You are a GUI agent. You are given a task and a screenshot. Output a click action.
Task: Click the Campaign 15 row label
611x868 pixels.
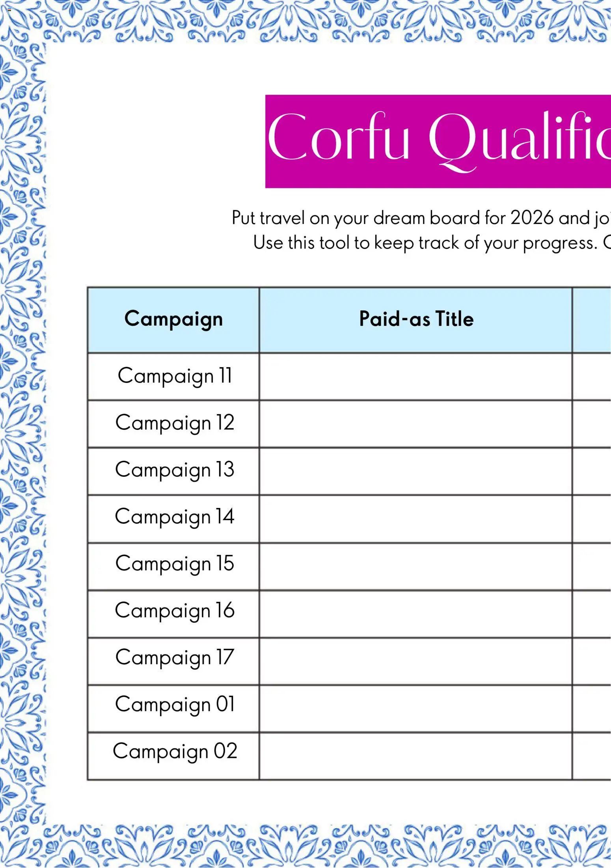[x=174, y=564]
